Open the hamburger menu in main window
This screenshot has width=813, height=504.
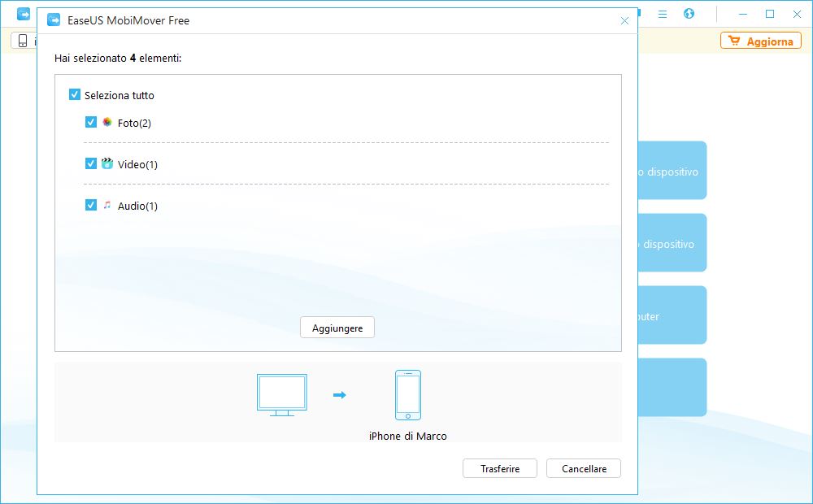663,14
